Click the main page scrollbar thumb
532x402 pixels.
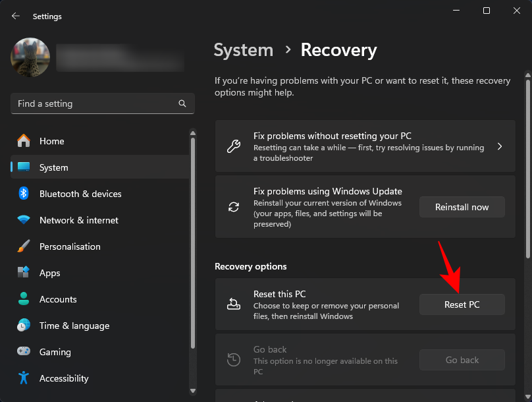527,169
